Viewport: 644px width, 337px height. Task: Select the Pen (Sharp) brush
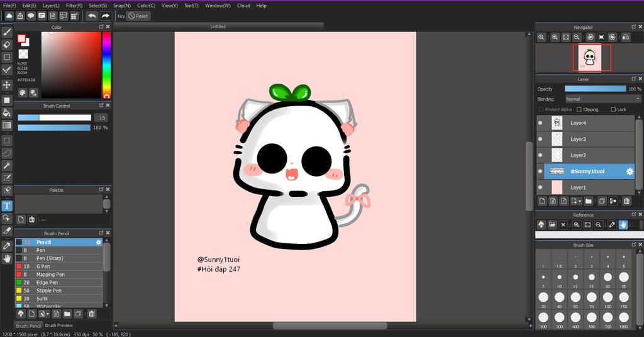(58, 258)
